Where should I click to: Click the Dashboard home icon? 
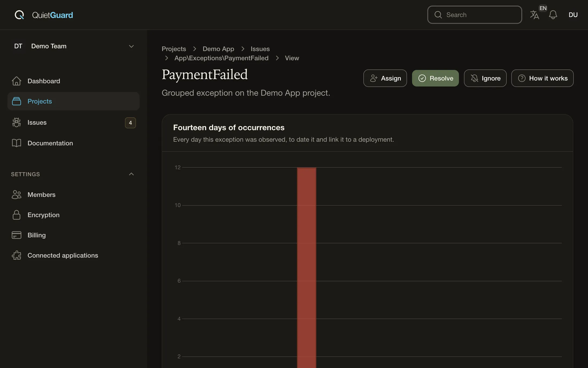(16, 81)
